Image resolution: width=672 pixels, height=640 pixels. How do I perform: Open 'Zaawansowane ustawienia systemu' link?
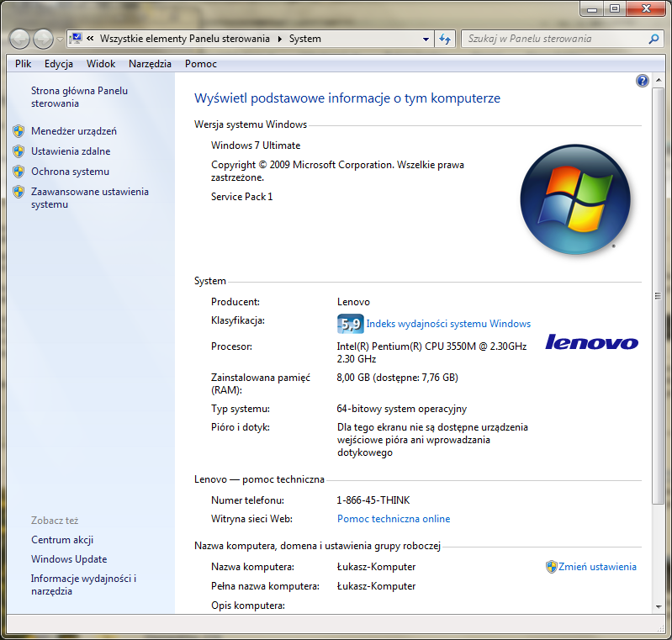point(89,198)
